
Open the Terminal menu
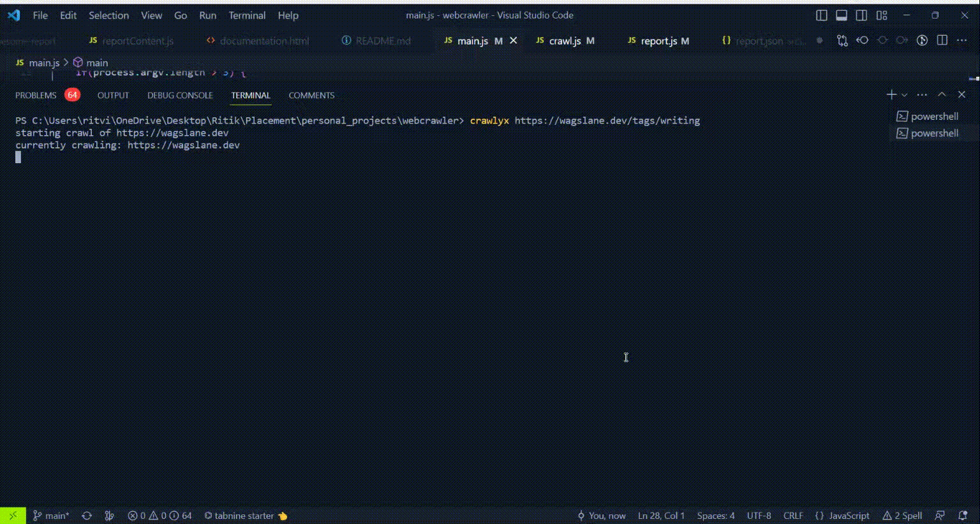point(247,15)
